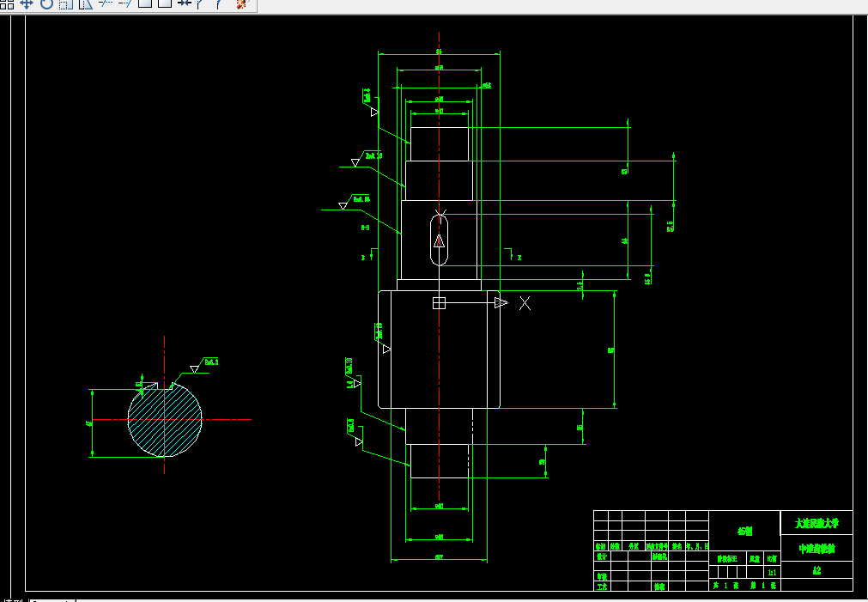868x602 pixels.
Task: Select the Extend tool icon
Action: tap(125, 3)
